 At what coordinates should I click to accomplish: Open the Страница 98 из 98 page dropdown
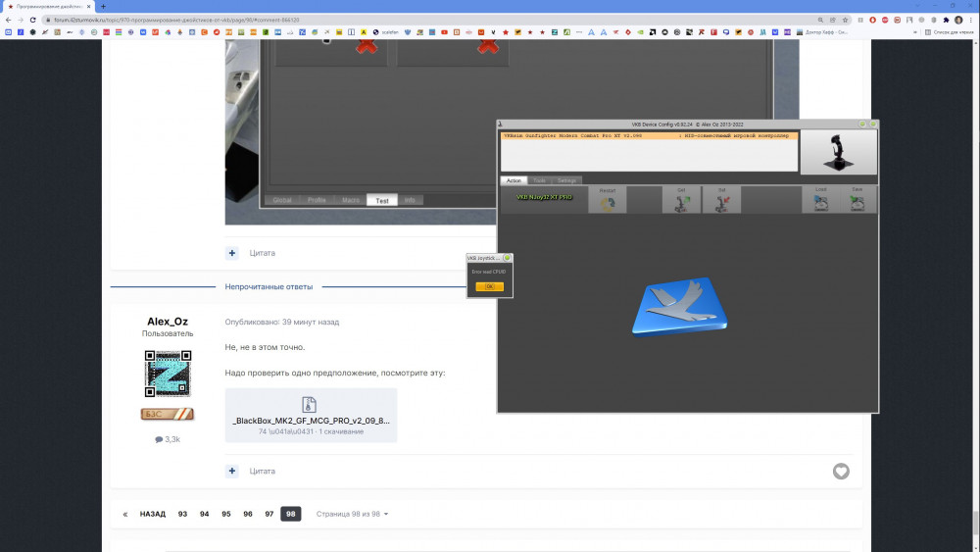352,514
